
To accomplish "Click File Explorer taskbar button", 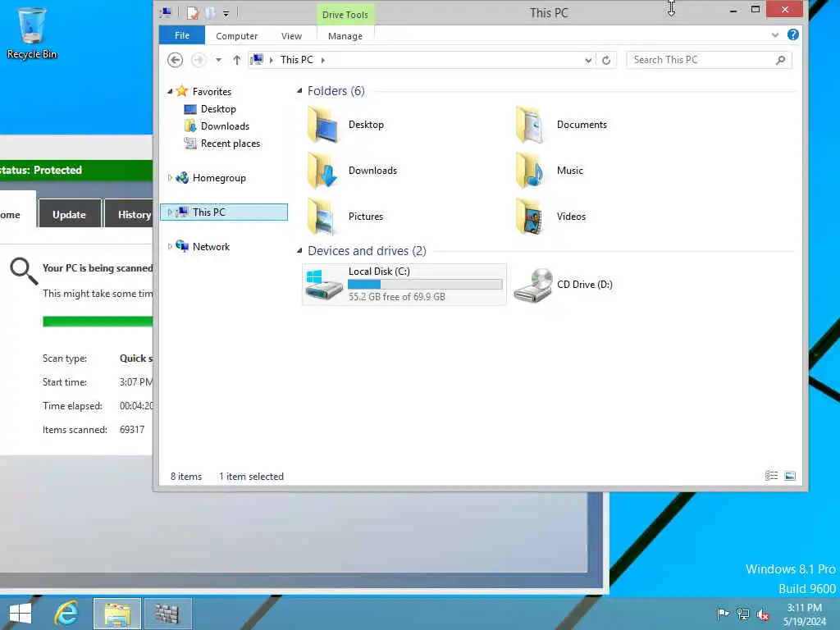I will 117,614.
